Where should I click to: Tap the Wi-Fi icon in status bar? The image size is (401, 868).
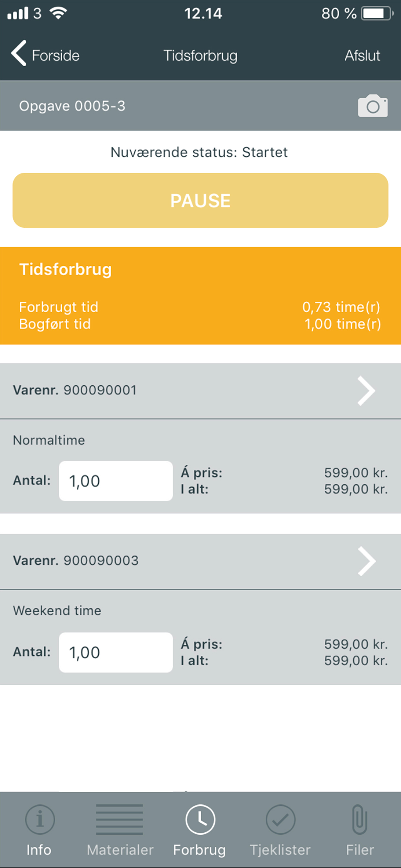[58, 13]
